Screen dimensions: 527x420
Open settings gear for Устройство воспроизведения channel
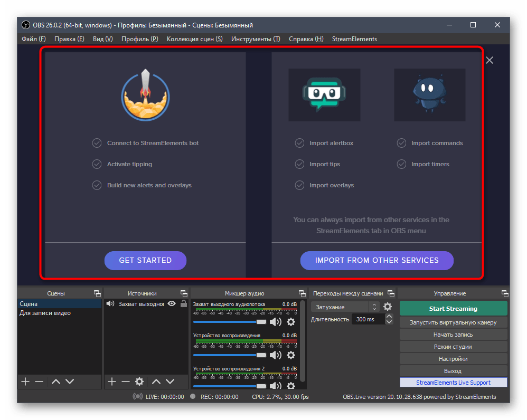point(291,355)
